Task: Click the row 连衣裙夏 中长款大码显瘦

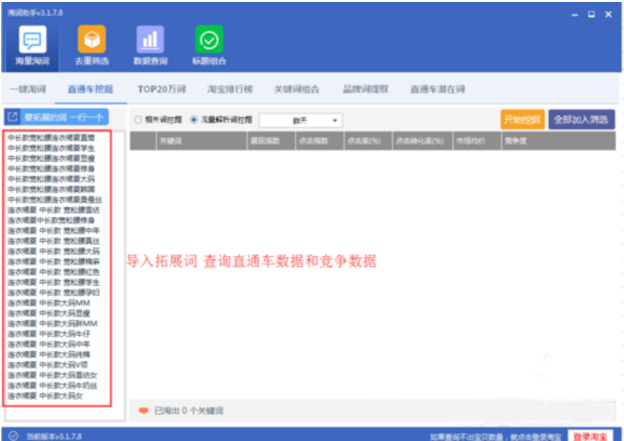Action: [49, 313]
